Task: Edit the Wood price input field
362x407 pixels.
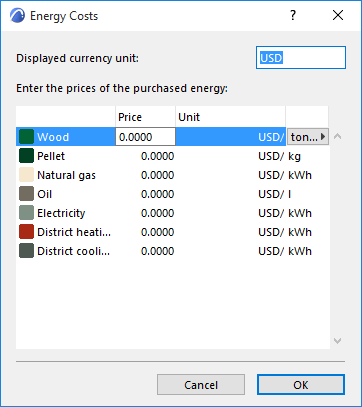Action: point(145,137)
